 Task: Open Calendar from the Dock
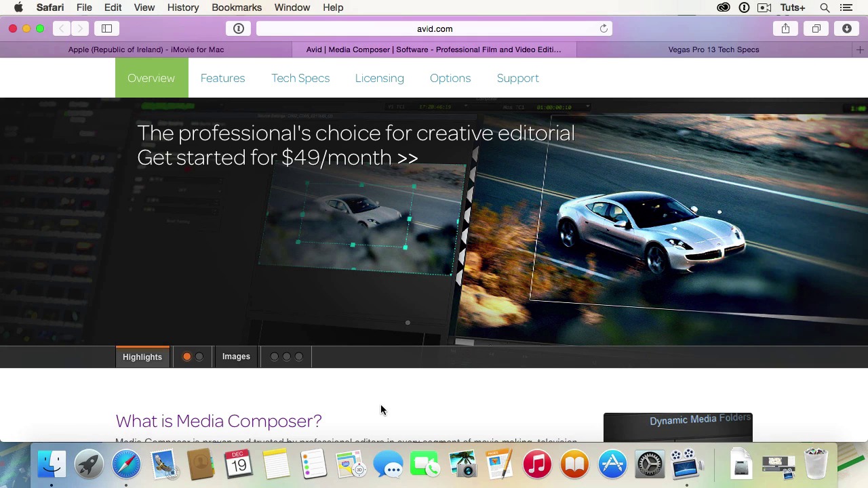238,464
